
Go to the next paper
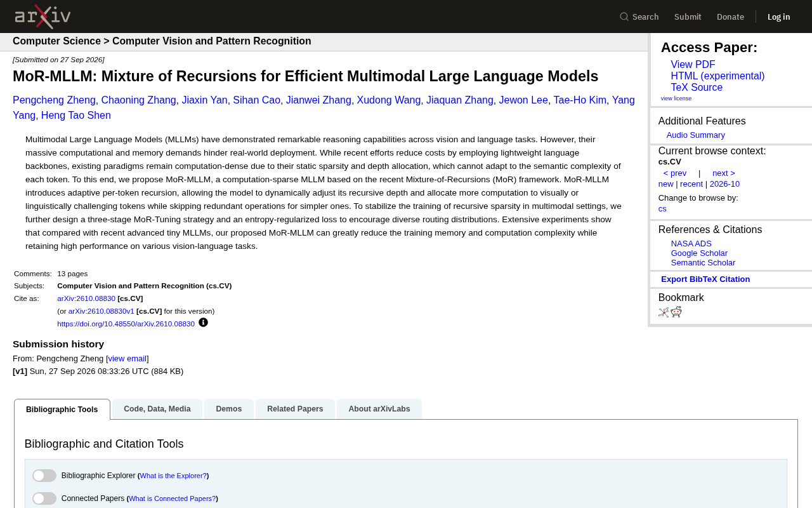coord(724,173)
